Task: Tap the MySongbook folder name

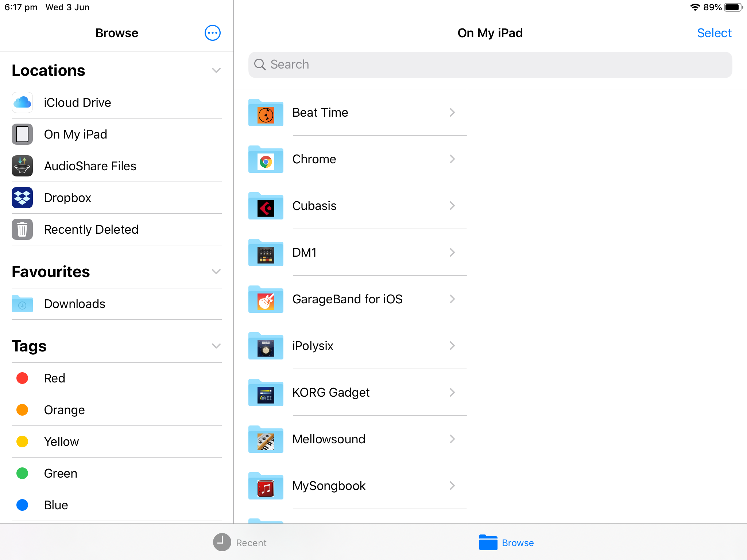Action: tap(329, 486)
